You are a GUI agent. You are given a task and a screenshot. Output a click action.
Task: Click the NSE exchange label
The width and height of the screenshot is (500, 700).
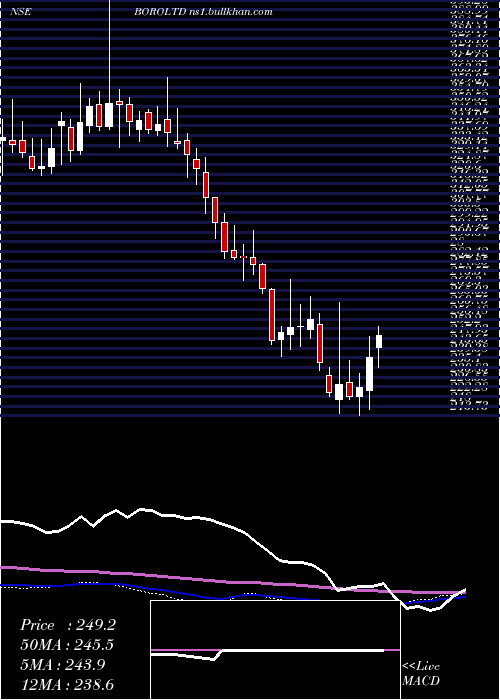[x=21, y=12]
